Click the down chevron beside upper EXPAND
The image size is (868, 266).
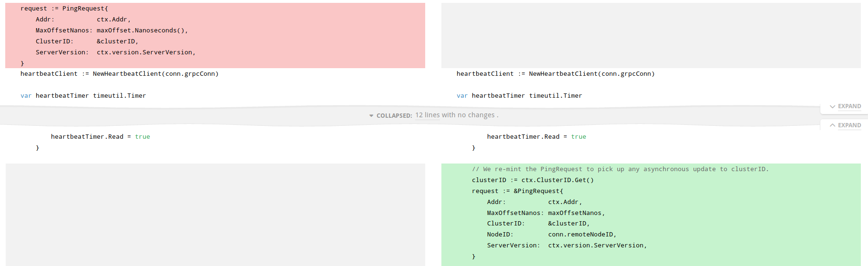pyautogui.click(x=832, y=106)
